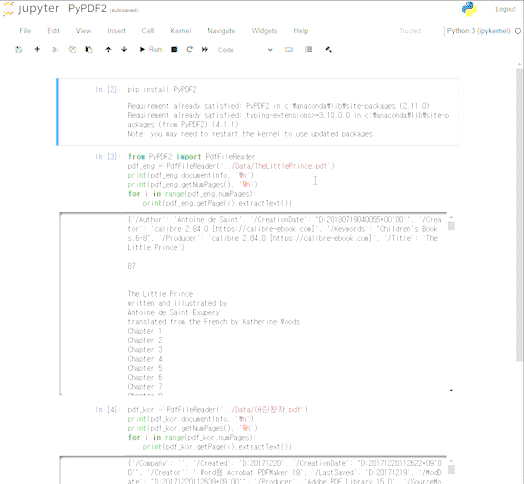The image size is (524, 484).
Task: Click the main page vertical scrollbar
Action: coord(519,214)
